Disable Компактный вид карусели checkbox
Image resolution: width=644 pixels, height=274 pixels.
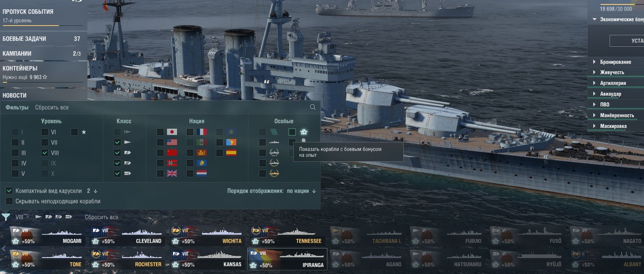[9, 191]
